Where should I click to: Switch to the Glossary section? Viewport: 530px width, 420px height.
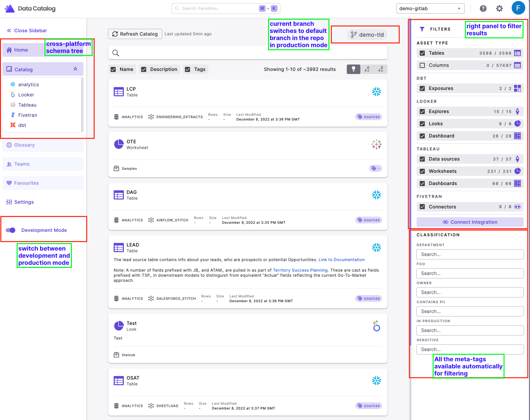click(24, 145)
